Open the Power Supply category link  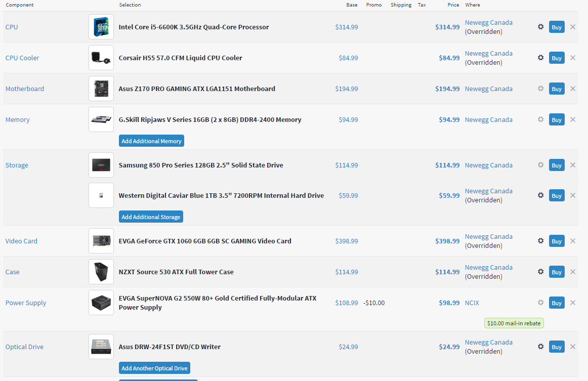pos(25,303)
